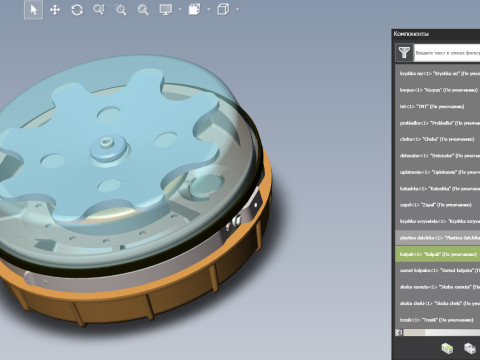Click the funnel filter icon
This screenshot has width=480, height=360.
(x=404, y=52)
